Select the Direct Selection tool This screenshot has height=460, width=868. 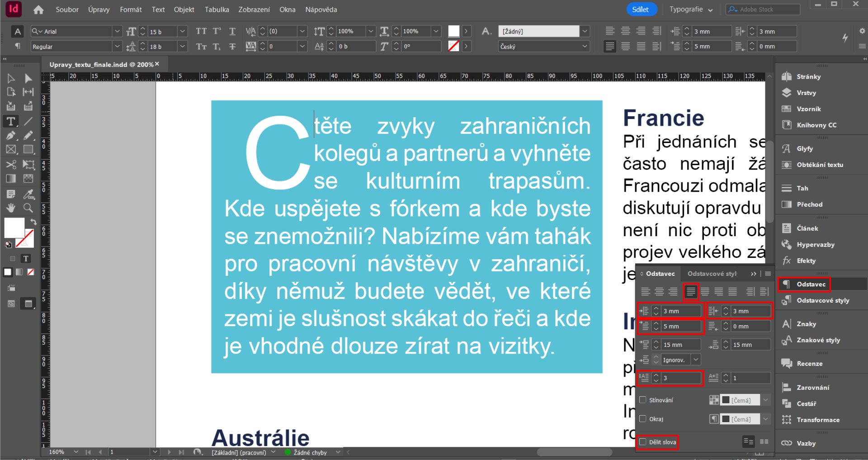pos(28,78)
